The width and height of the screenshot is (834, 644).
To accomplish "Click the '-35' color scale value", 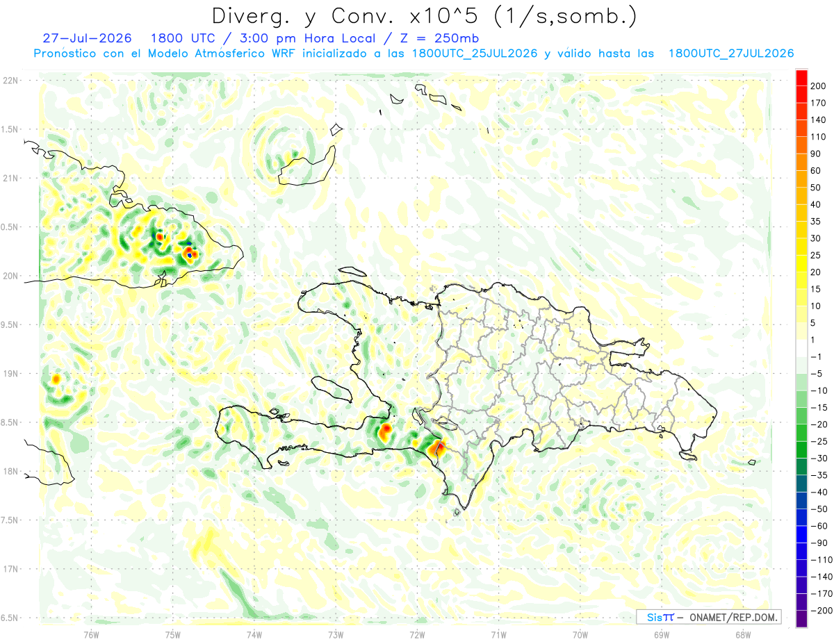I will (819, 475).
